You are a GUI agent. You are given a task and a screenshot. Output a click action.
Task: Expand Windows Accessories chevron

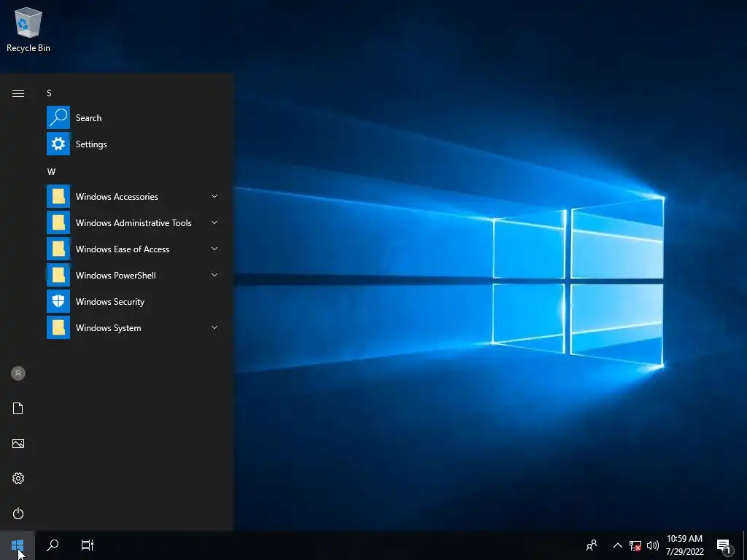pyautogui.click(x=214, y=196)
